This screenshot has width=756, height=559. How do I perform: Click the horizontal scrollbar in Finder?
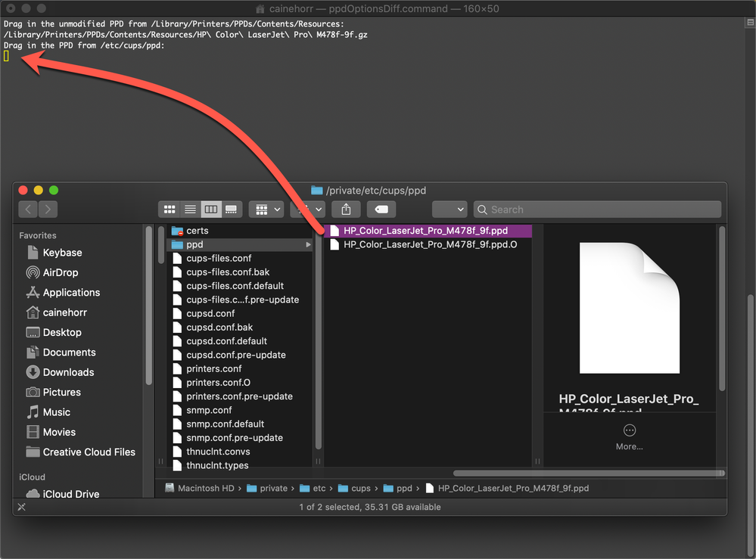coord(588,474)
